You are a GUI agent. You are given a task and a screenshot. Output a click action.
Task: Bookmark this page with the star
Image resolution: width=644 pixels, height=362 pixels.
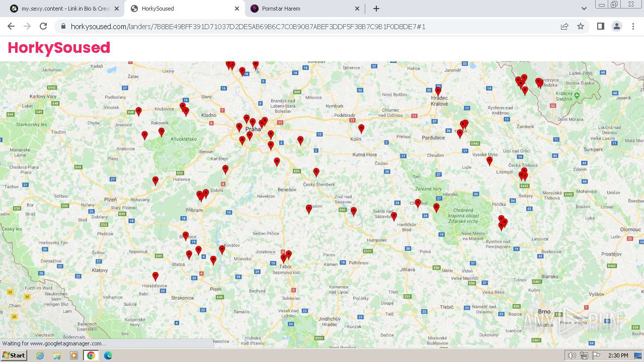pyautogui.click(x=581, y=26)
